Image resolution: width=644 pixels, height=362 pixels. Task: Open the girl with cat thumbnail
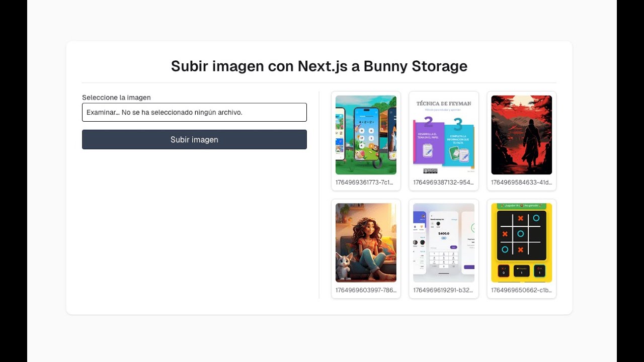[366, 243]
